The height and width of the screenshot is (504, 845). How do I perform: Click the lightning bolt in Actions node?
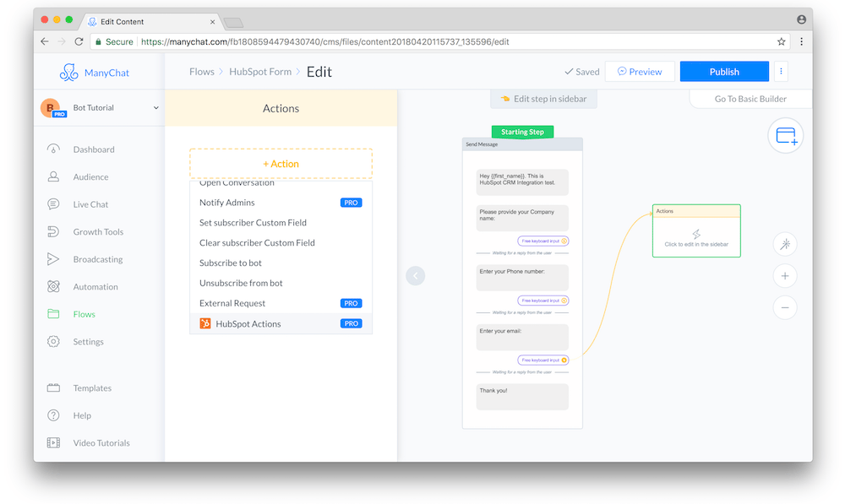point(696,234)
